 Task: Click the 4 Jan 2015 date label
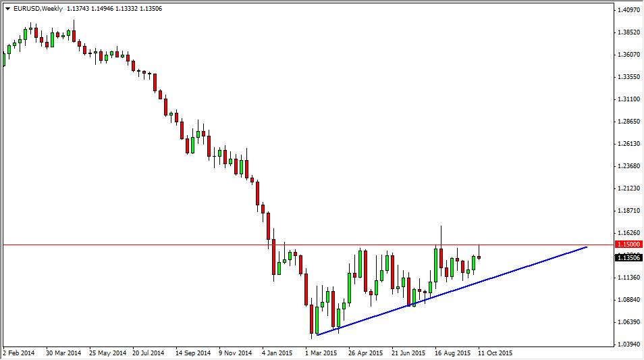[x=277, y=353]
